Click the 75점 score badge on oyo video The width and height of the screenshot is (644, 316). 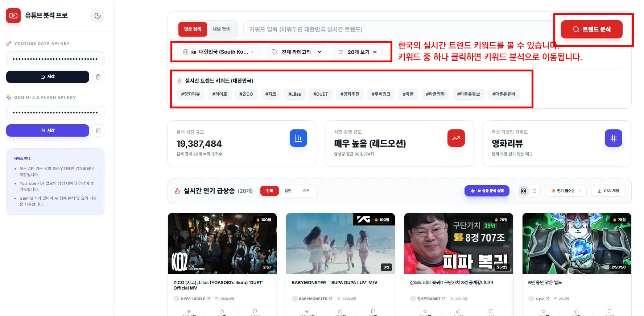click(620, 220)
